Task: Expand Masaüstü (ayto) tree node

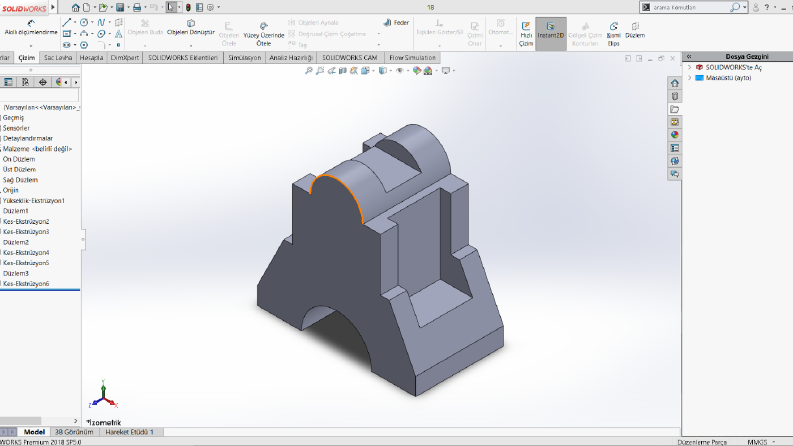Action: click(689, 78)
